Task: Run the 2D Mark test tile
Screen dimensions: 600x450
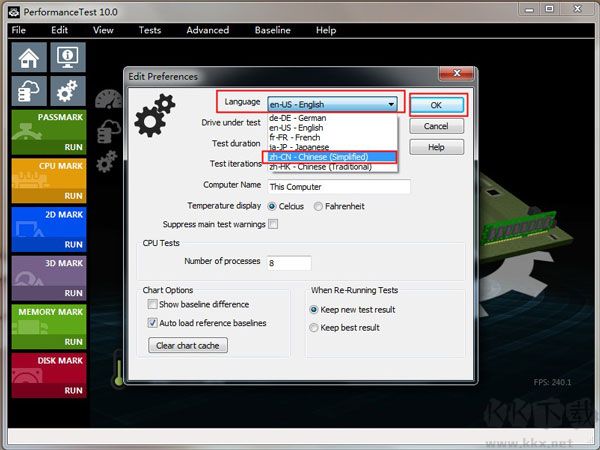Action: 47,228
